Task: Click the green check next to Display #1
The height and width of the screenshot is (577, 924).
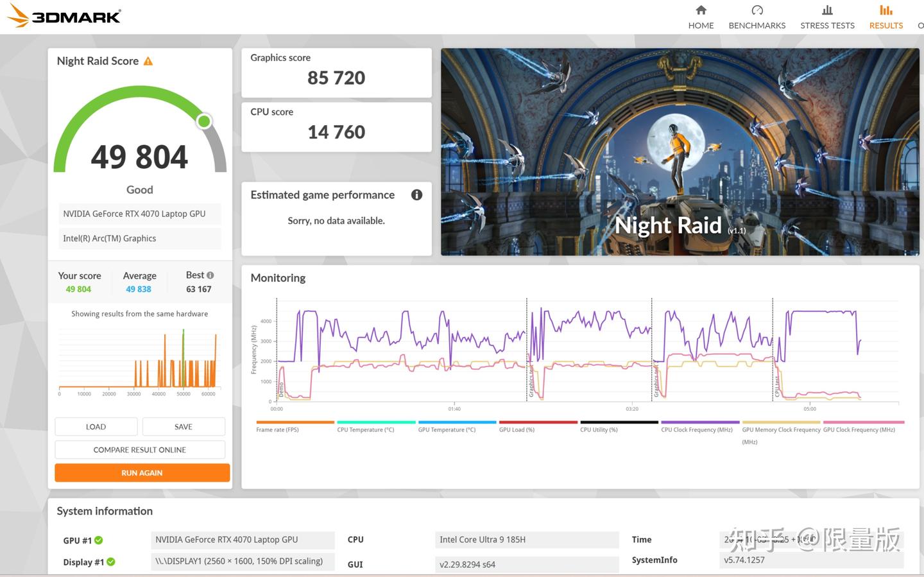Action: [x=111, y=562]
